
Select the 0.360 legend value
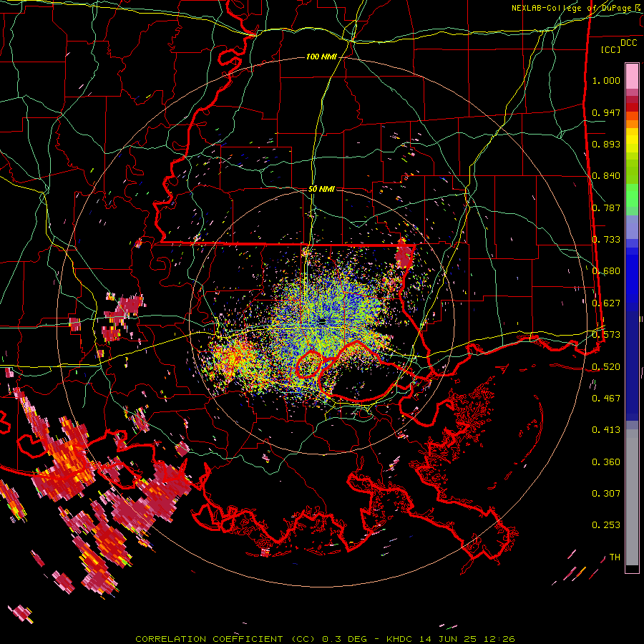606,462
